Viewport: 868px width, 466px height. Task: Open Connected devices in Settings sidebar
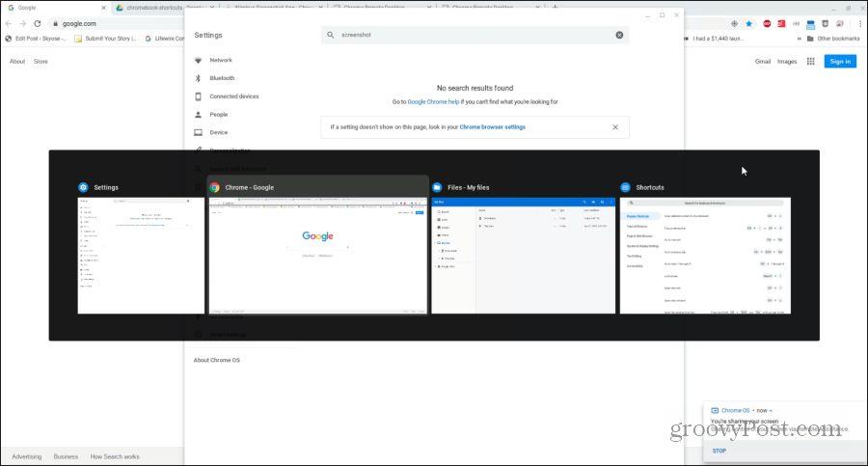(233, 96)
